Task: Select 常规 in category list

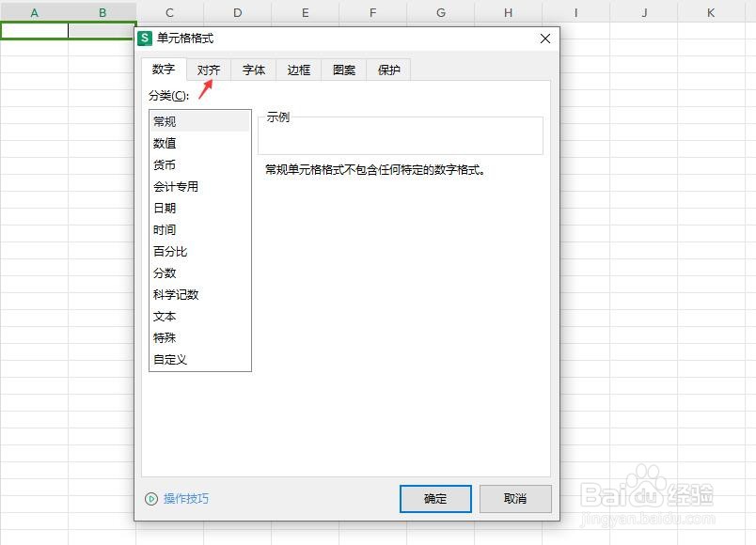Action: [200, 121]
